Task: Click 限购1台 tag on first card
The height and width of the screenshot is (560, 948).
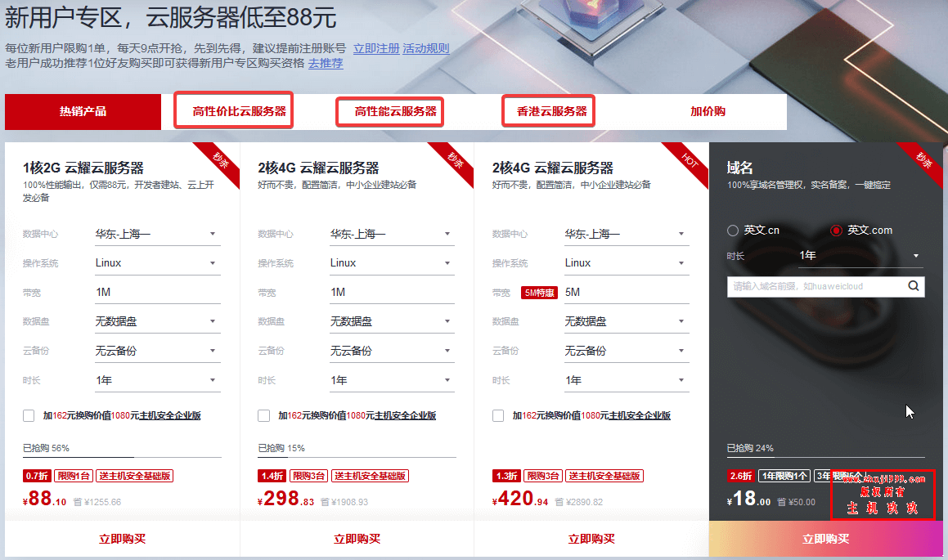Action: 74,476
